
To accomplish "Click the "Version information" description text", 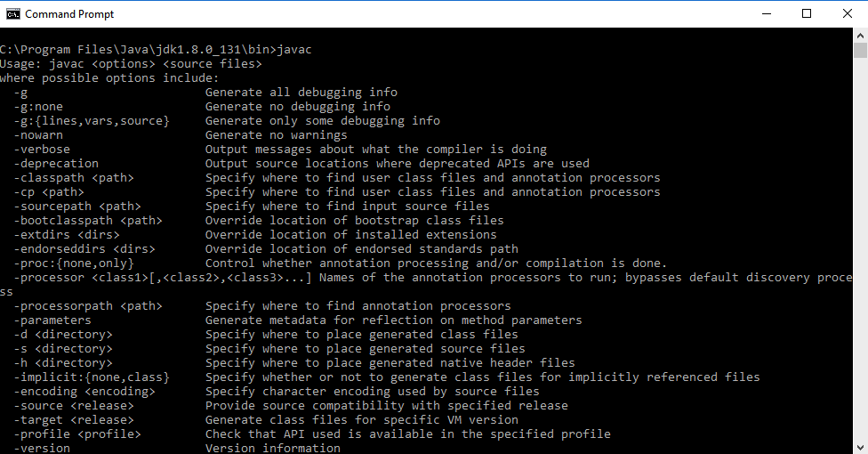I will point(272,448).
